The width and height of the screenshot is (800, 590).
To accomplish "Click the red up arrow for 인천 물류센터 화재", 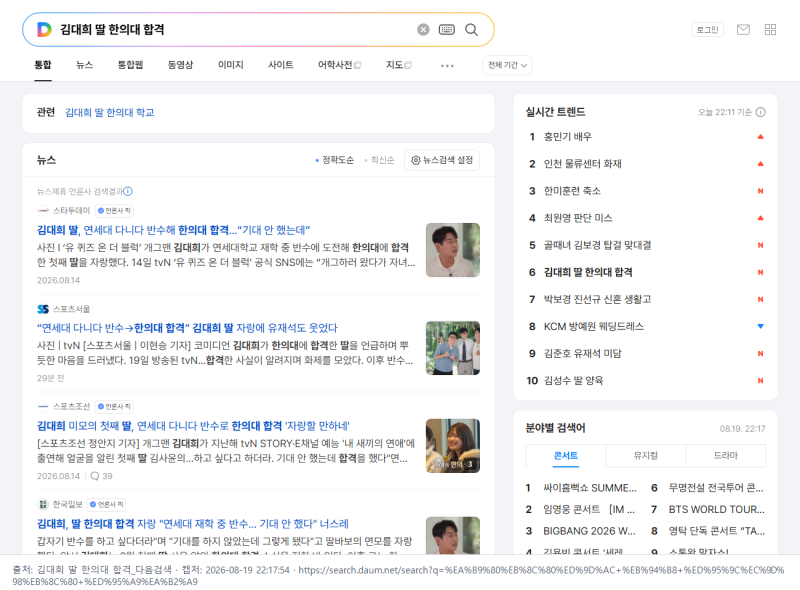I will (x=760, y=164).
